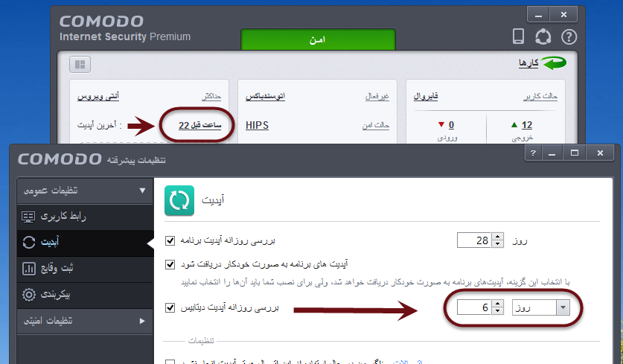Click the green امن status bar
The image size is (623, 364).
click(x=318, y=39)
